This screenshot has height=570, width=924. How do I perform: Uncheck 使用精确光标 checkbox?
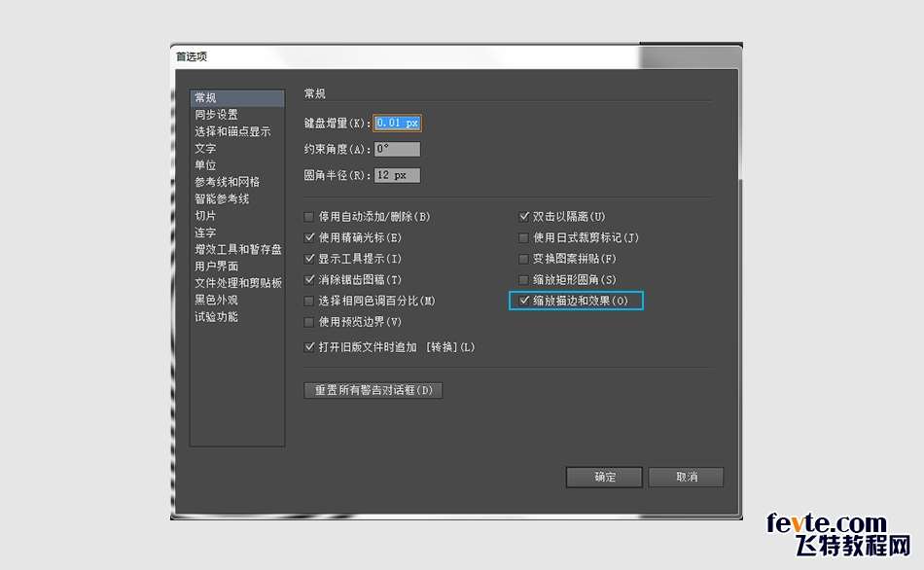point(308,237)
